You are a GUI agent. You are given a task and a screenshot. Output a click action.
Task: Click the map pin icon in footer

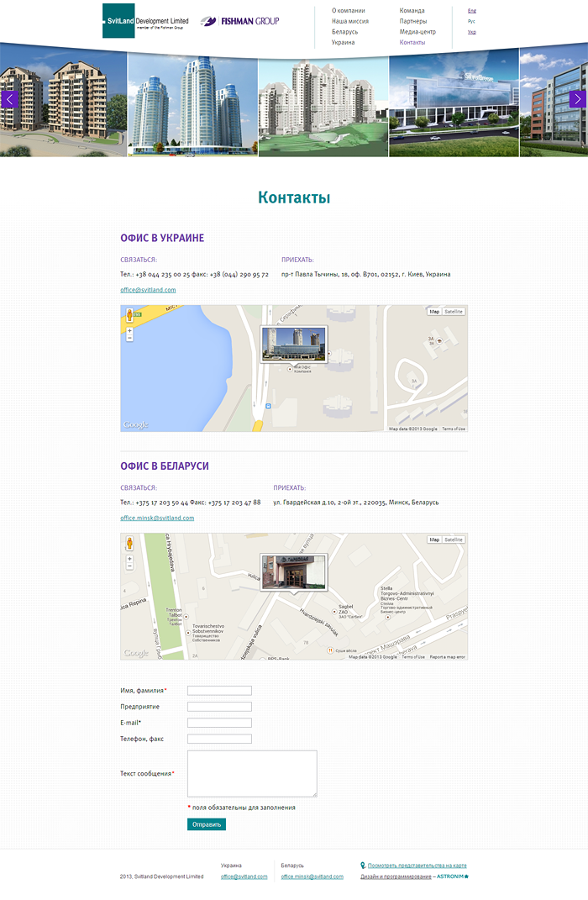pos(363,865)
